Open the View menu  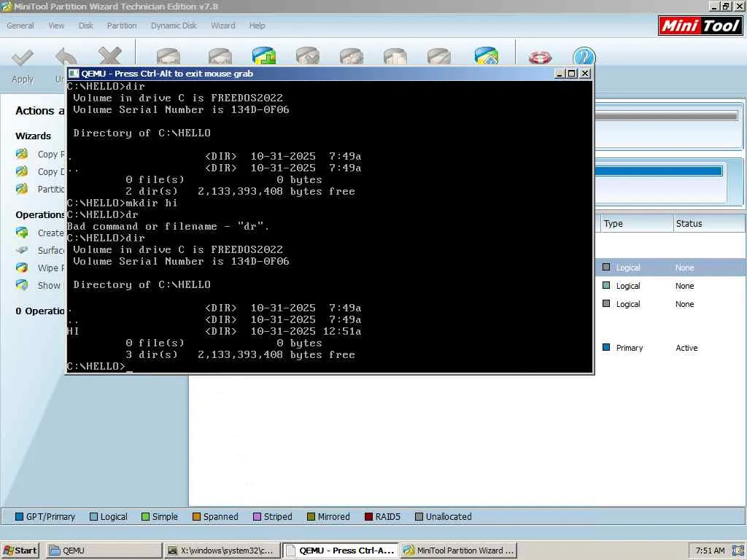[56, 26]
